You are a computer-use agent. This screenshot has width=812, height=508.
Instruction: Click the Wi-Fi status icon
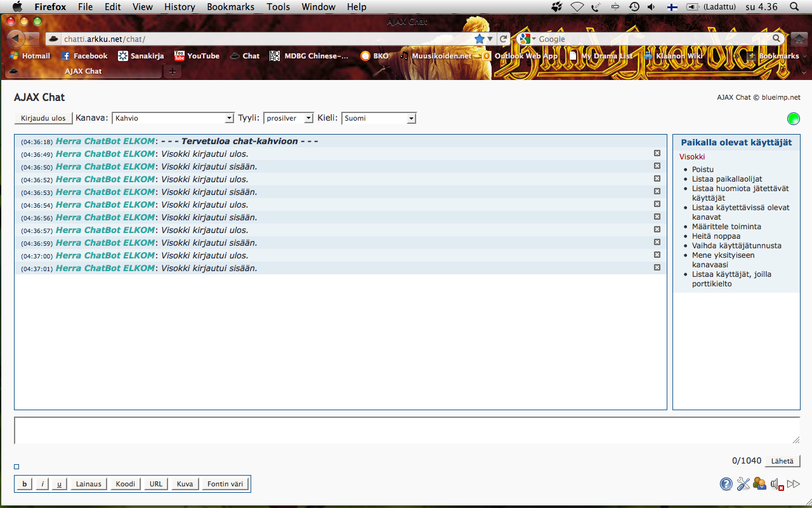577,7
